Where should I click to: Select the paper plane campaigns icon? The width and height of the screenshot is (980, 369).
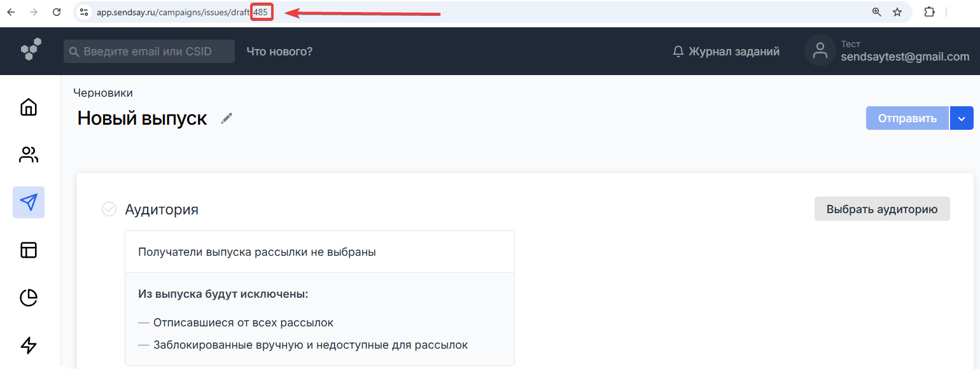coord(29,202)
